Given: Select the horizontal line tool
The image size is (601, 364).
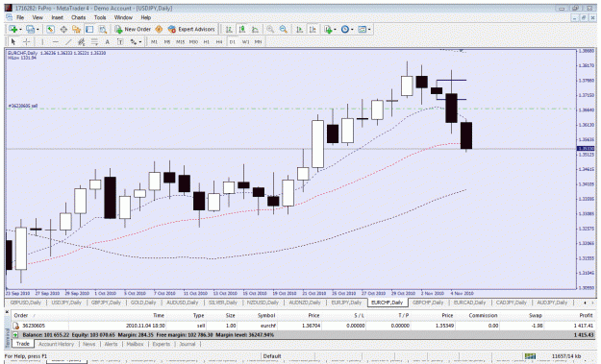Looking at the screenshot, I should [x=56, y=41].
